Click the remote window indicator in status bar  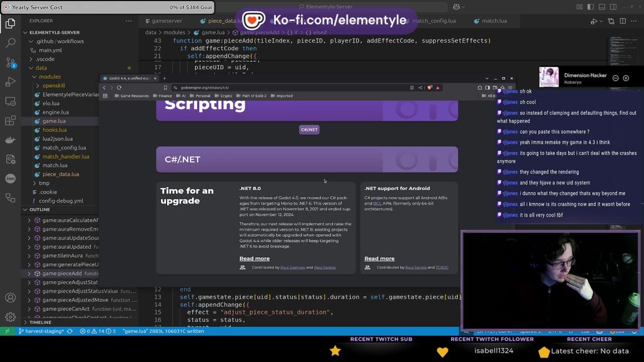pyautogui.click(x=7, y=331)
